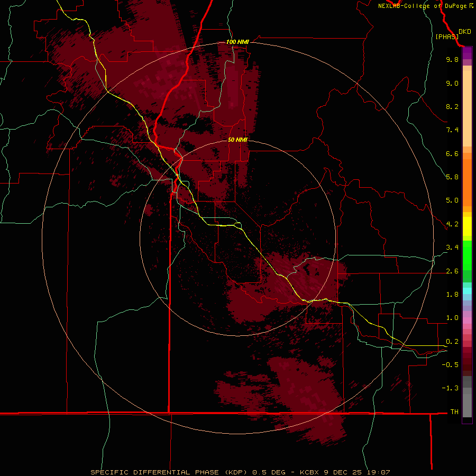Click the "KCBX" station ID in the caption
The image size is (476, 476).
310,472
